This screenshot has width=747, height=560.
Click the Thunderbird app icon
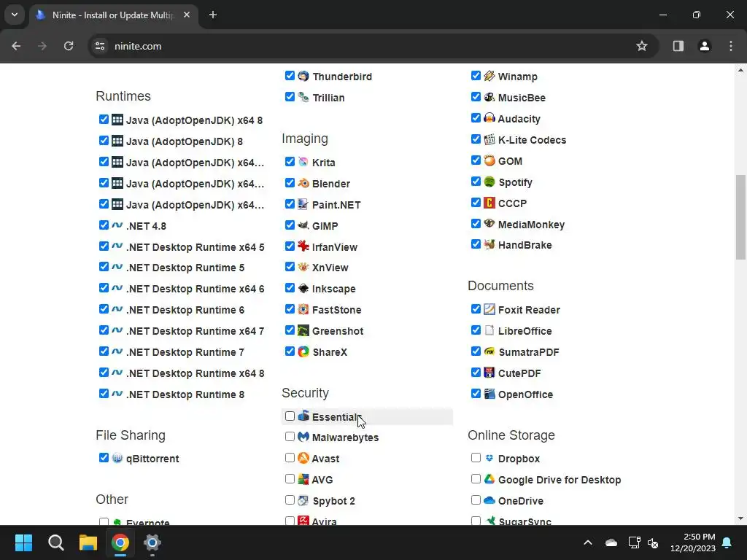coord(303,76)
